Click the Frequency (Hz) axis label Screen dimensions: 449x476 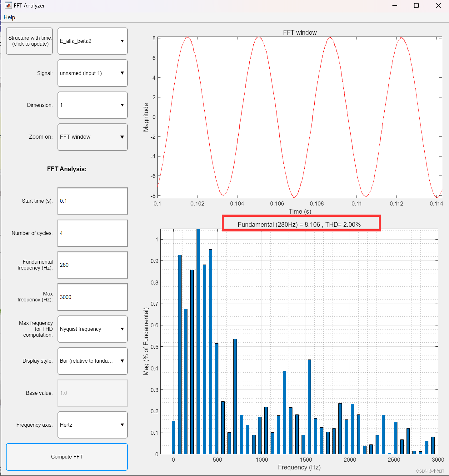click(x=299, y=467)
